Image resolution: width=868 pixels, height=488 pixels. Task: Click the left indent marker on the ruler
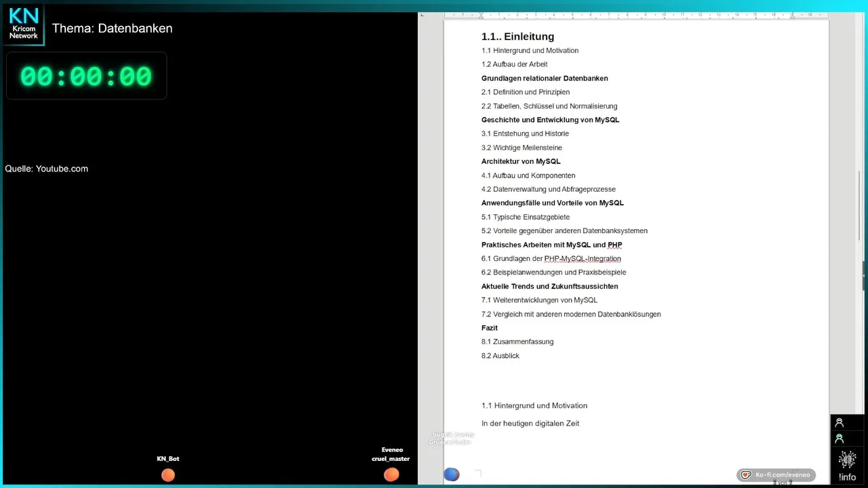tap(481, 15)
